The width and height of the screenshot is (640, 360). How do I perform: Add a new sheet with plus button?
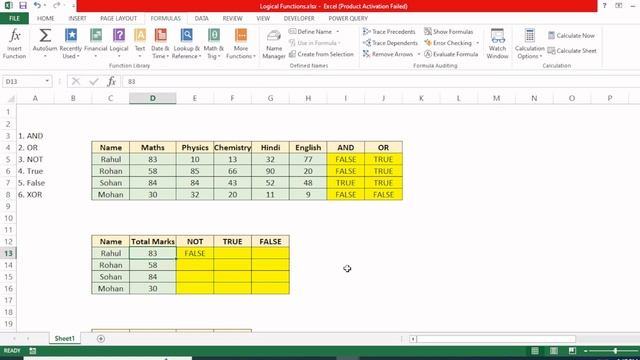101,338
